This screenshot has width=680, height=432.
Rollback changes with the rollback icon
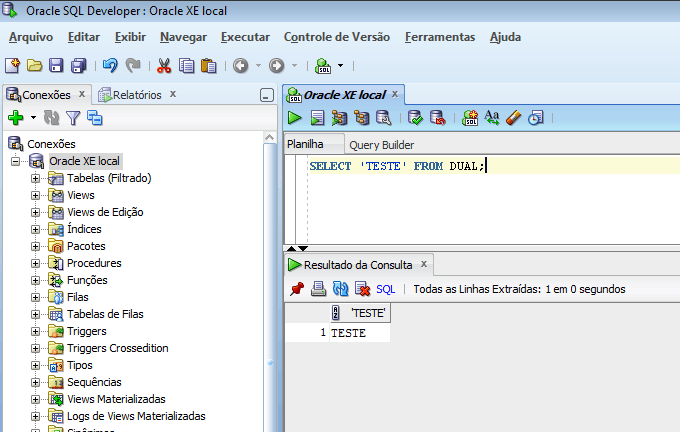[x=437, y=118]
